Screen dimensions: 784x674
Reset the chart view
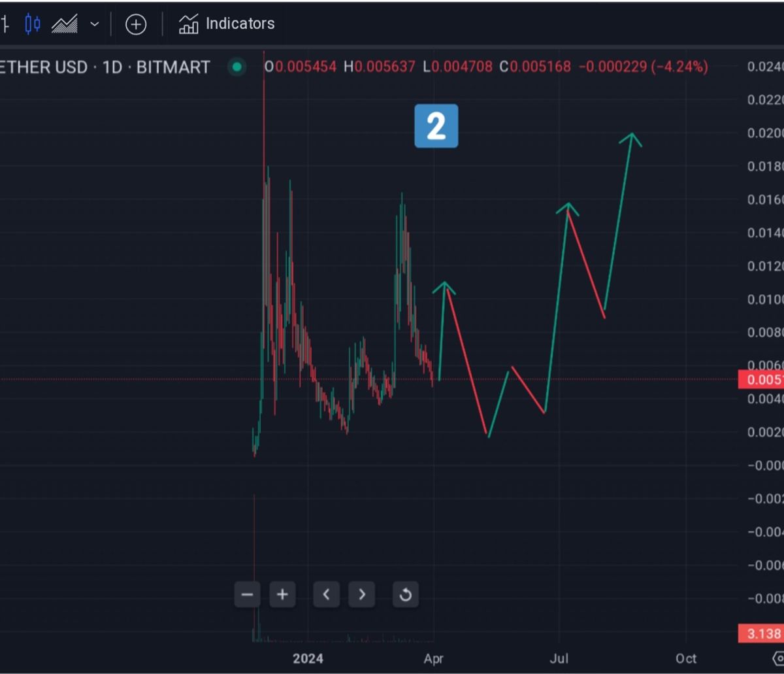405,595
